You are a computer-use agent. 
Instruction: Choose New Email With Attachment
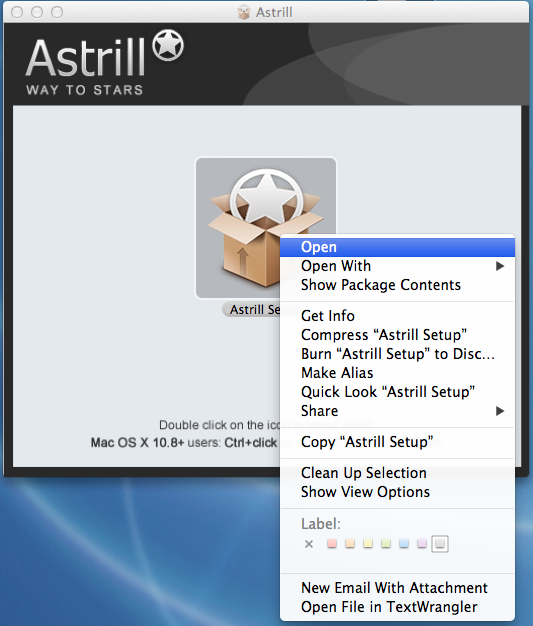397,588
